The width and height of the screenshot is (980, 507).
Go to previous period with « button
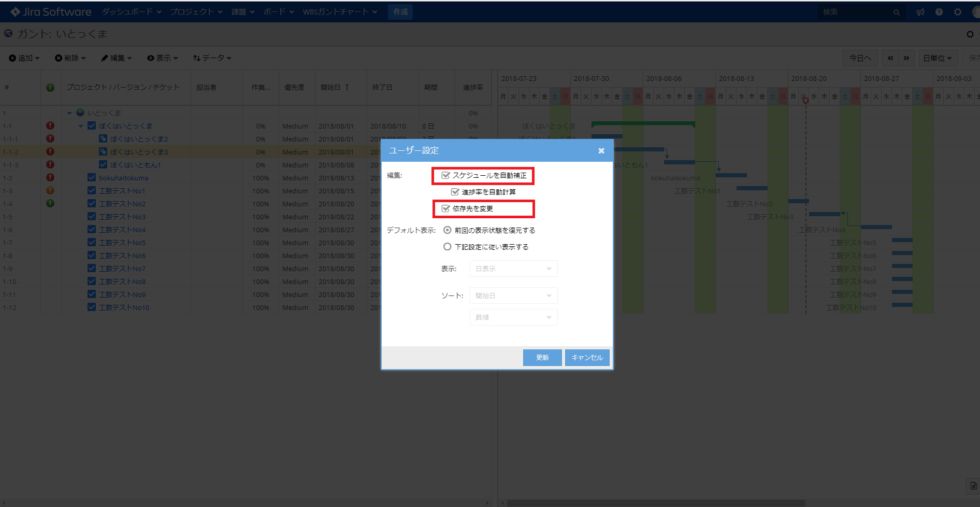(x=890, y=58)
